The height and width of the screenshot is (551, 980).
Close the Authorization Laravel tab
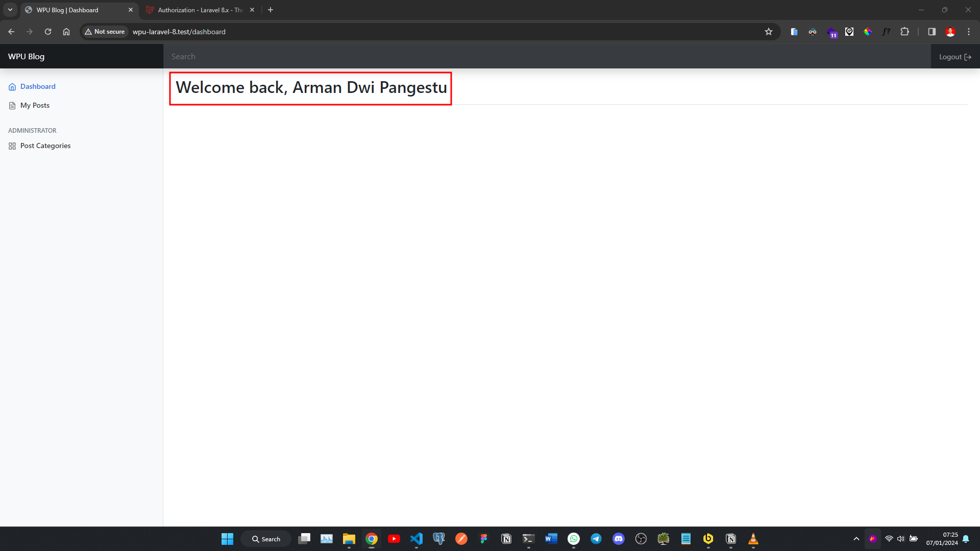click(x=252, y=10)
